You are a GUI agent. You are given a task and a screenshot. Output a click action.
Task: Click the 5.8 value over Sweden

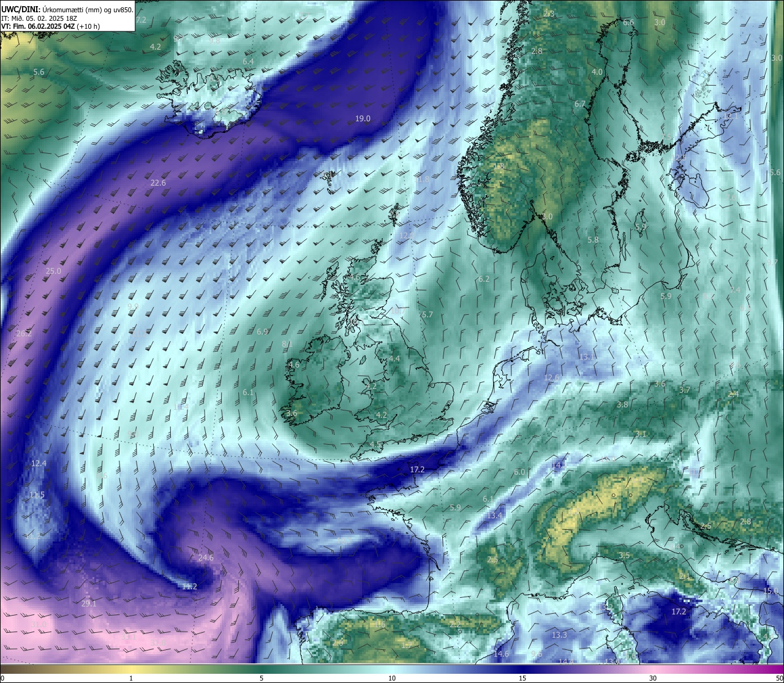point(593,240)
